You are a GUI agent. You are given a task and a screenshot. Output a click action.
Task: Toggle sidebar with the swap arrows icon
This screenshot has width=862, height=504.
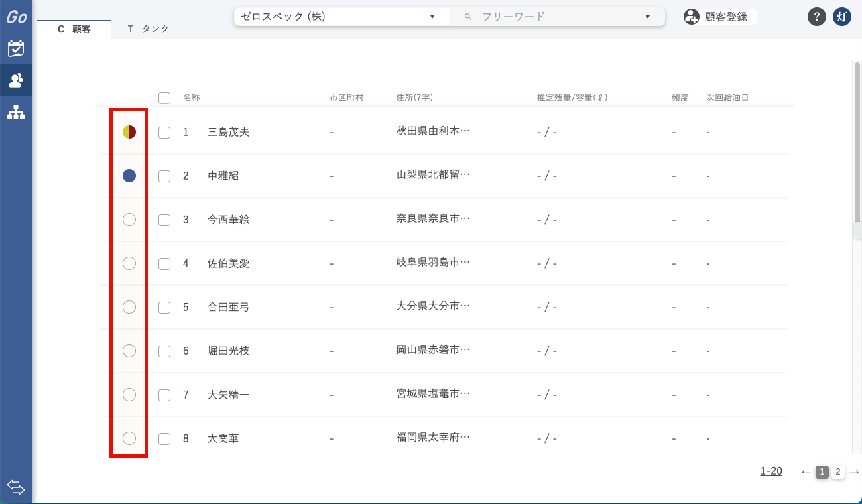[16, 488]
